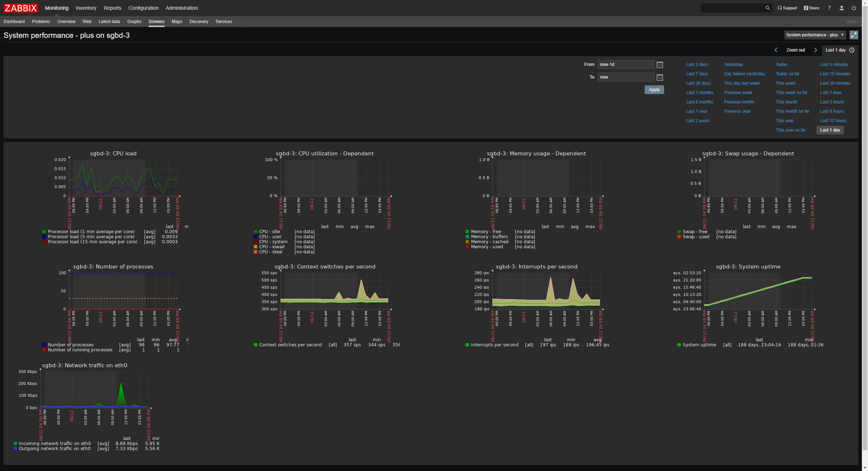
Task: Click the sign out power icon
Action: coord(854,8)
